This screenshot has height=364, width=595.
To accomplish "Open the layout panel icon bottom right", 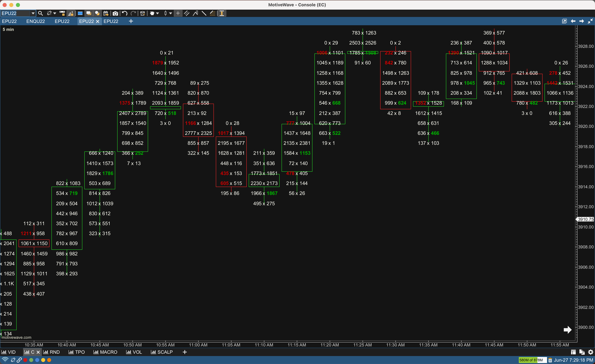I will click(573, 352).
